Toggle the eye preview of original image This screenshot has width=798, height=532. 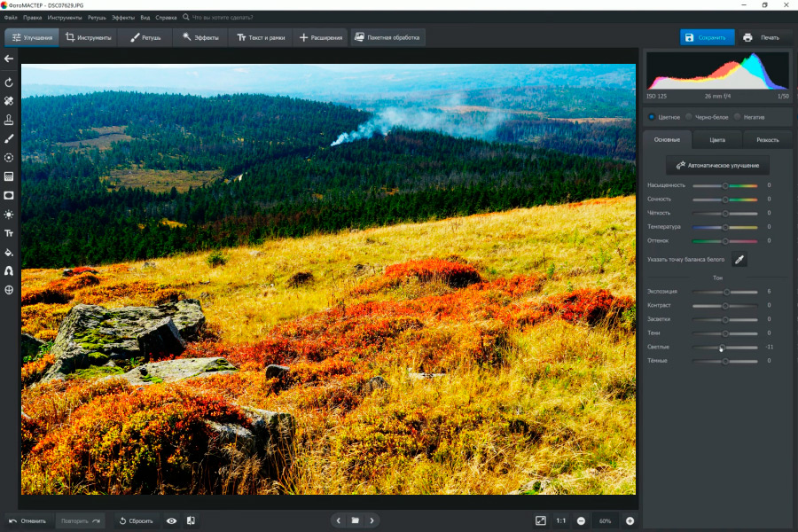171,520
